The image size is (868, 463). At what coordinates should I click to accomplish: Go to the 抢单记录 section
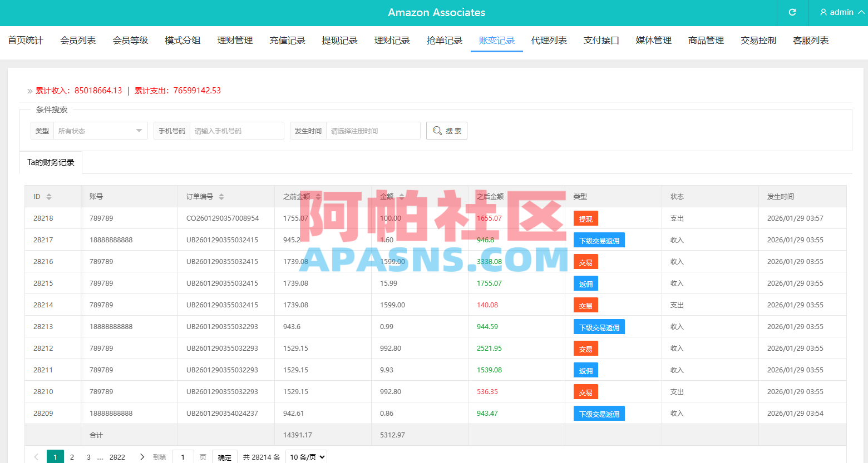tap(444, 41)
